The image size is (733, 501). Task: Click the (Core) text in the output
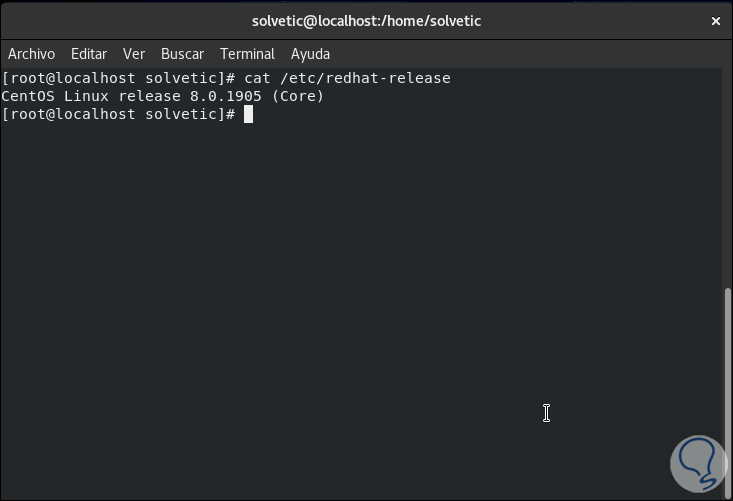coord(298,96)
